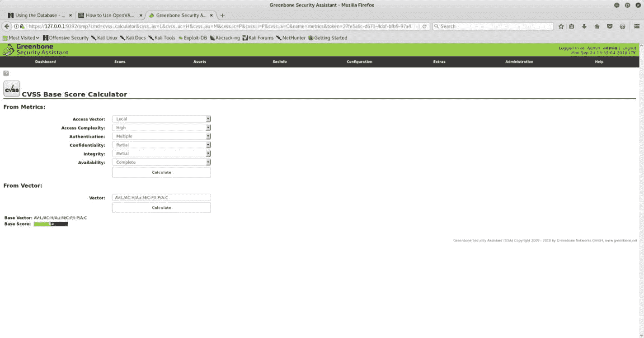This screenshot has height=338, width=644.
Task: Bookmark this page with the star icon
Action: pos(561,26)
